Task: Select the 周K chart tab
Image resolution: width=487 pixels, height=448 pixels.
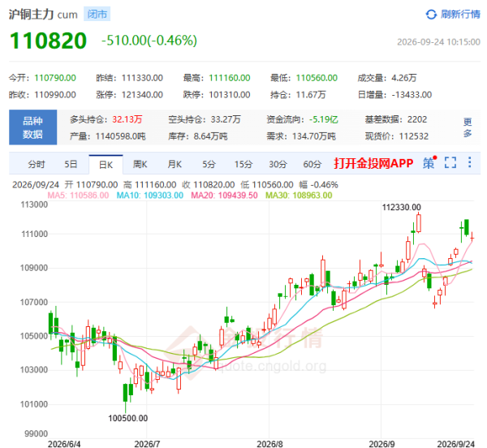Action: coord(140,164)
